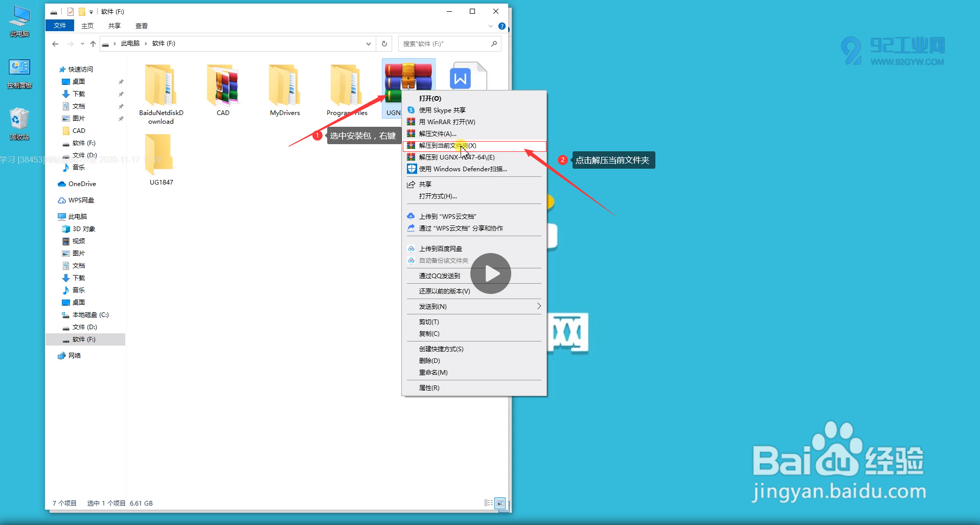Choose 复制(C)
The height and width of the screenshot is (525, 980).
click(x=474, y=333)
